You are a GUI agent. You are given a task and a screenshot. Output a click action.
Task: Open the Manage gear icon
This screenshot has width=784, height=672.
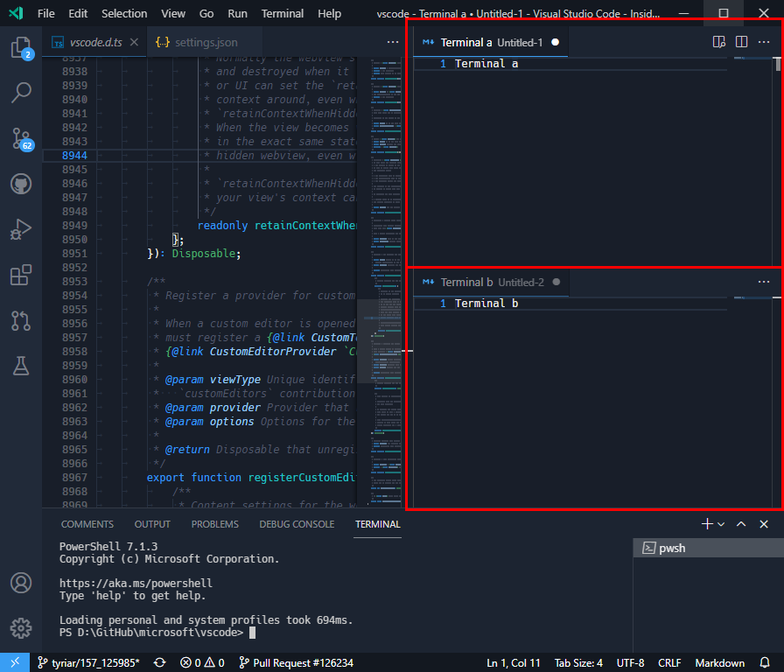coord(21,628)
